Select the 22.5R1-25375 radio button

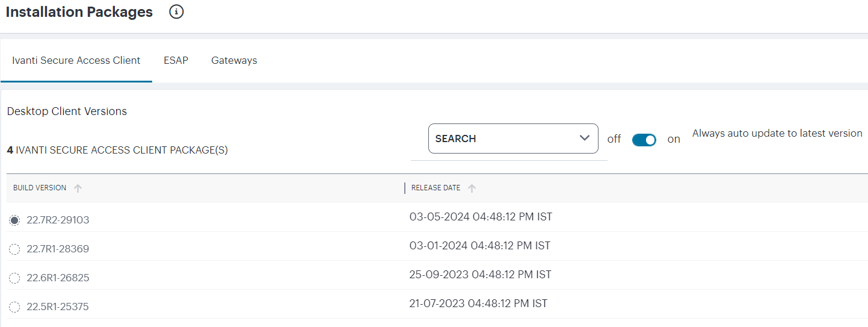click(14, 307)
